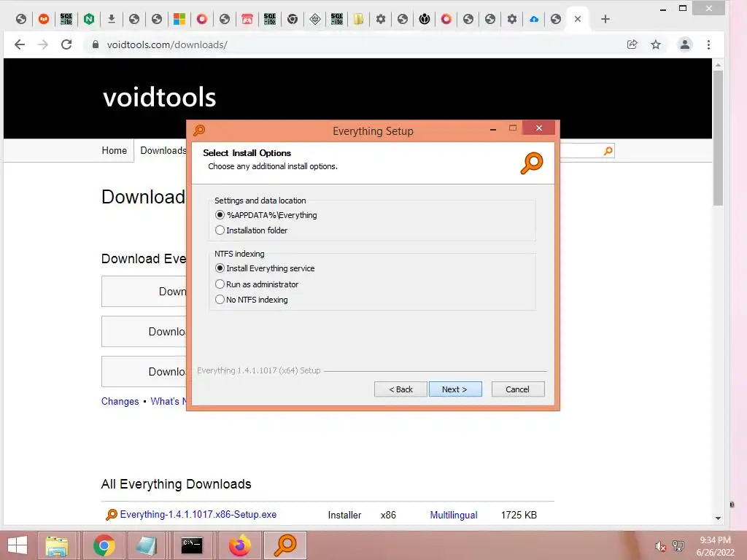Click the Everything Setup title bar magnifier icon
The width and height of the screenshot is (747, 560).
199,130
